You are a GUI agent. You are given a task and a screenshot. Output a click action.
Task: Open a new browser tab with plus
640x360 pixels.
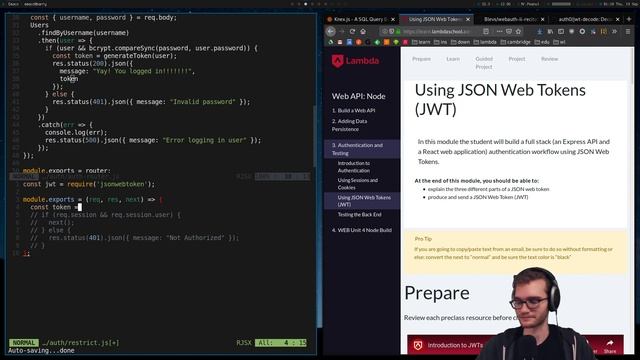(629, 19)
